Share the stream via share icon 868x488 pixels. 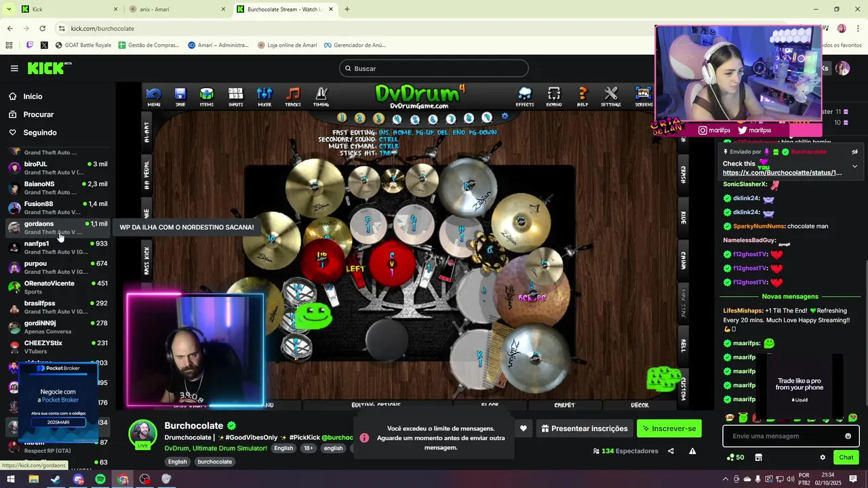point(671,451)
